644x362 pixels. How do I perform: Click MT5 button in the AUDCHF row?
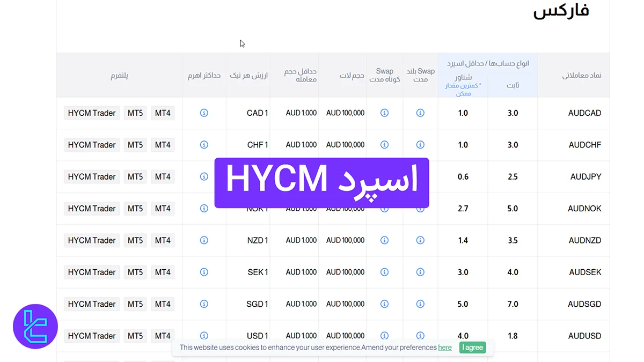tap(135, 145)
